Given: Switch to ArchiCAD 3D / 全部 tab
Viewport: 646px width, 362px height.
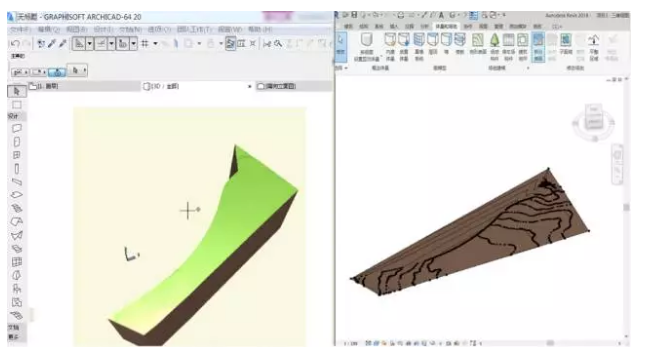Looking at the screenshot, I should (197, 86).
